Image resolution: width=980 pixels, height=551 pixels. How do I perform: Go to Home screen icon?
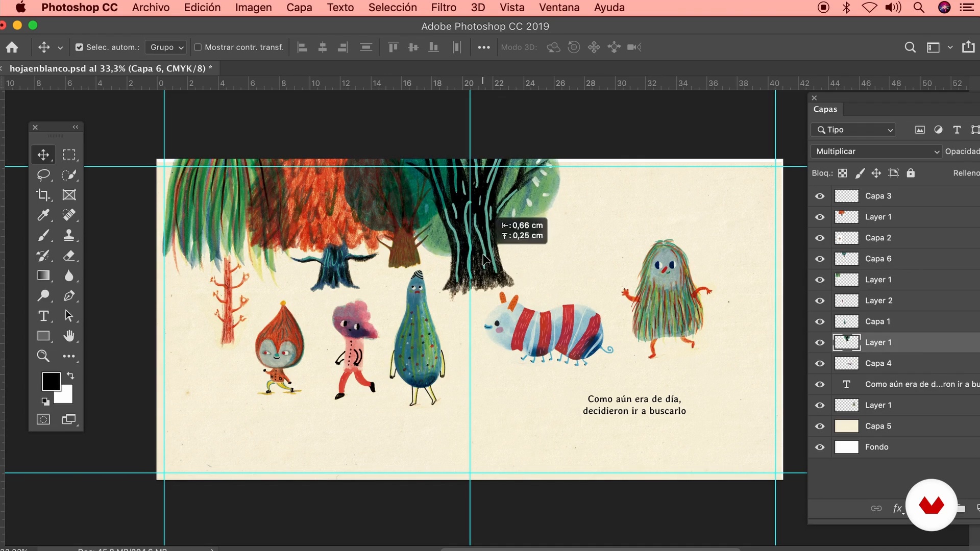pyautogui.click(x=12, y=47)
